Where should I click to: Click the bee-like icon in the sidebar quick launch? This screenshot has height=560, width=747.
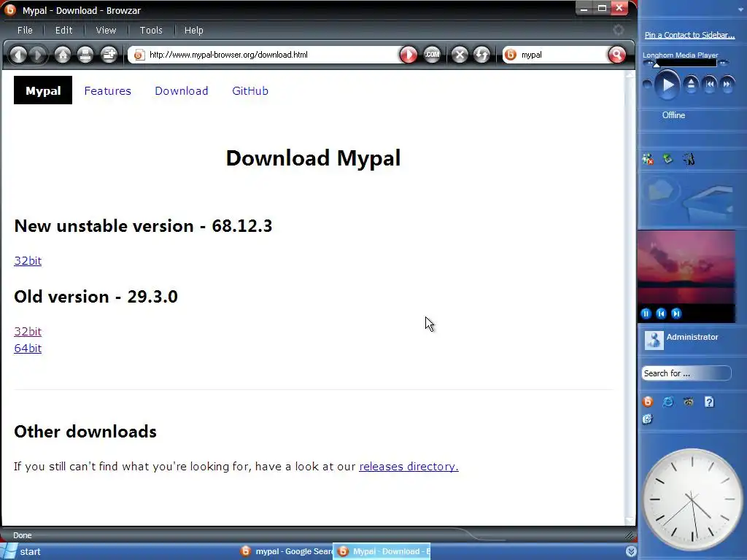pyautogui.click(x=689, y=402)
